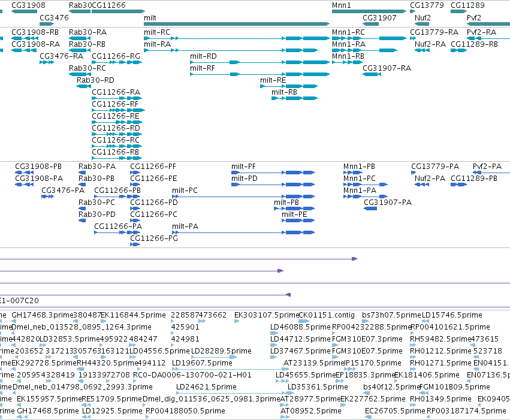Click protein milt-PC label
510x420 pixels.
click(x=185, y=191)
